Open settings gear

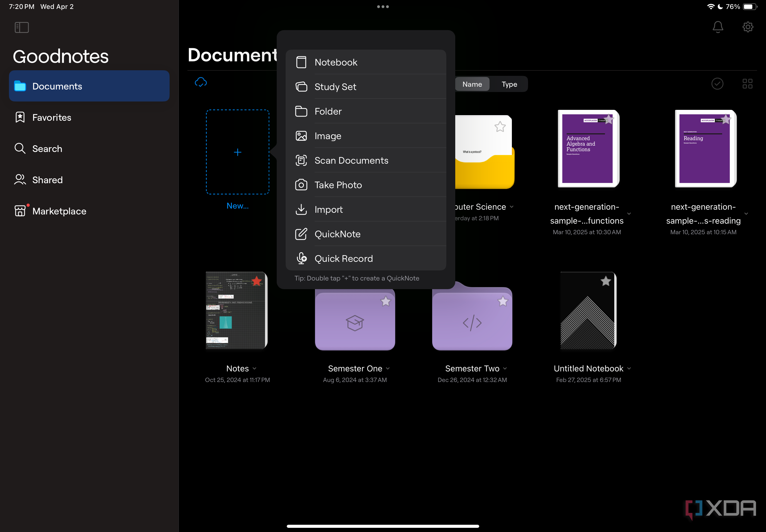(748, 27)
